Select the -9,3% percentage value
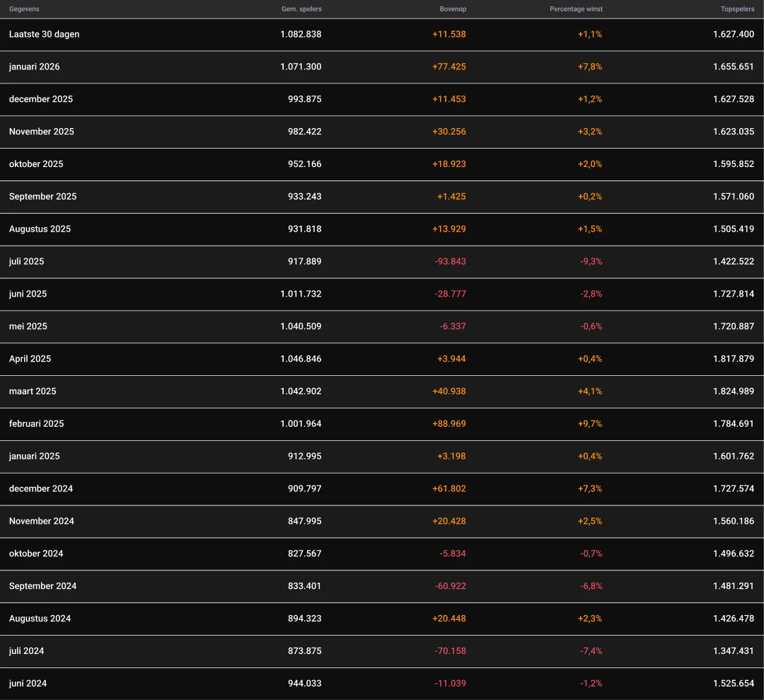 (591, 261)
